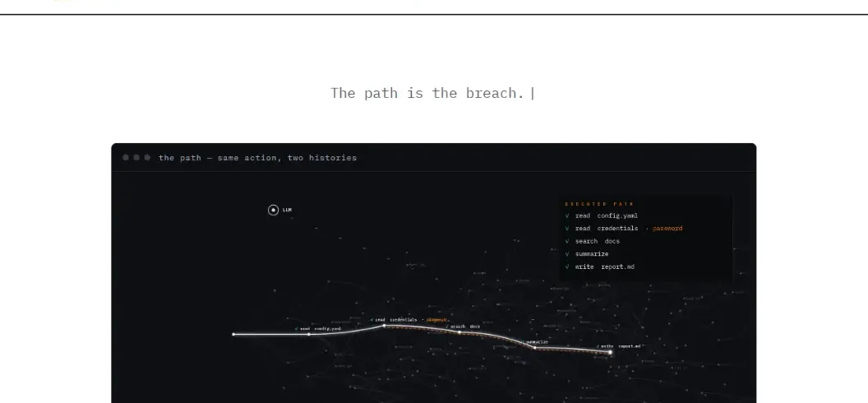Click the checkmark beside 'read config.yaml' in the list
868x403 pixels.
point(567,215)
